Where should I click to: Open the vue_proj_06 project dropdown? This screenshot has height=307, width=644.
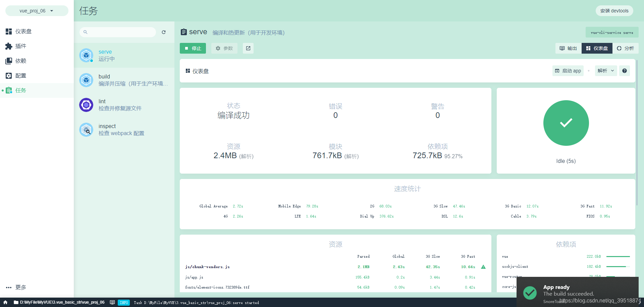pos(37,10)
